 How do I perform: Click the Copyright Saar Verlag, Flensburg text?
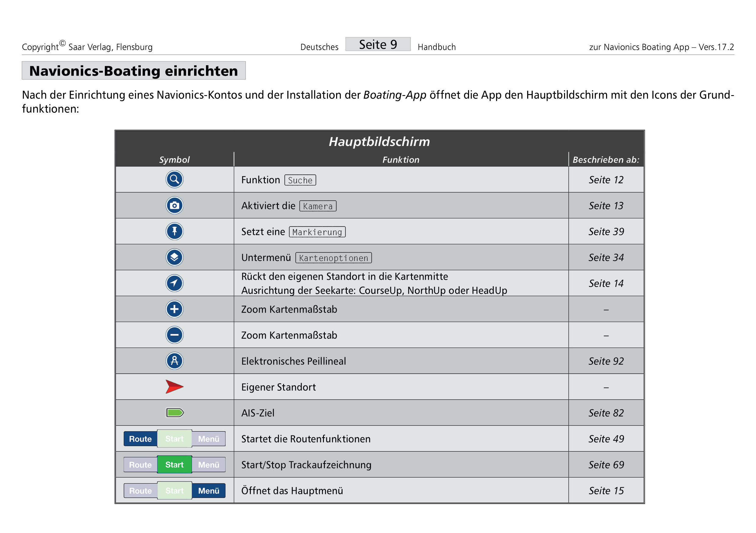(87, 46)
